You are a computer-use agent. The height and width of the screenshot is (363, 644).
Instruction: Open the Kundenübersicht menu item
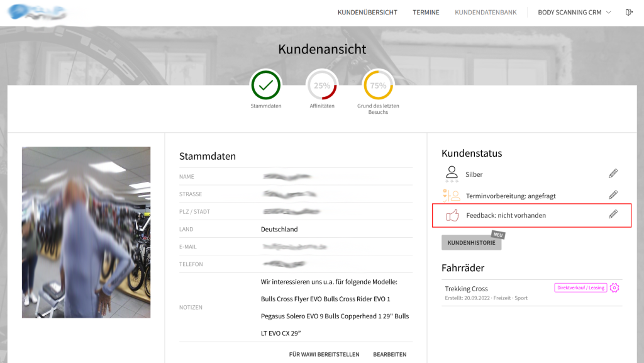pos(367,13)
